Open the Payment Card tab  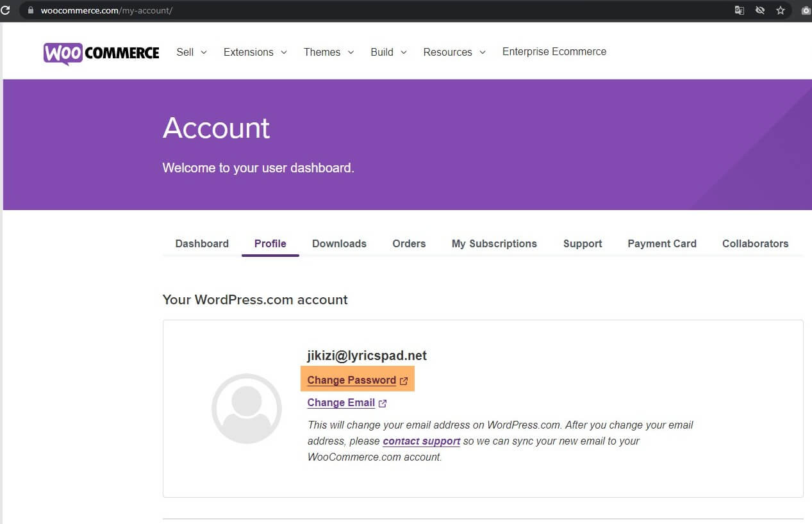tap(662, 243)
